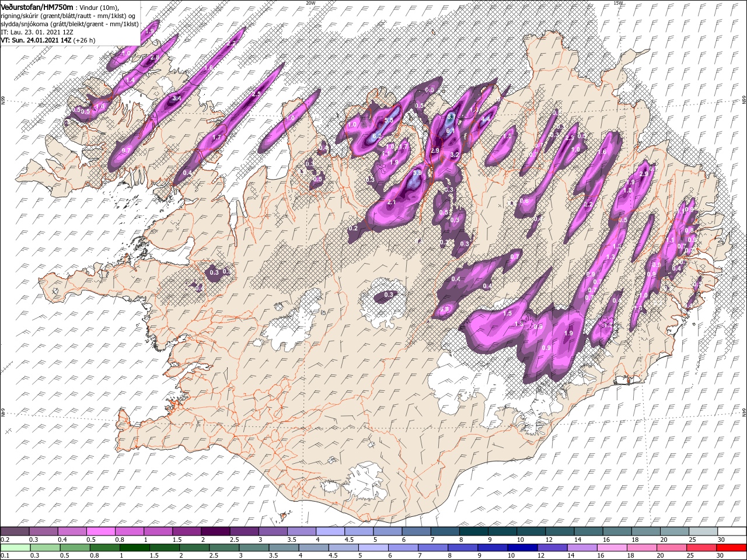The width and height of the screenshot is (747, 560).
Task: Click the 5.5 precipitation value
Action: 389,120
